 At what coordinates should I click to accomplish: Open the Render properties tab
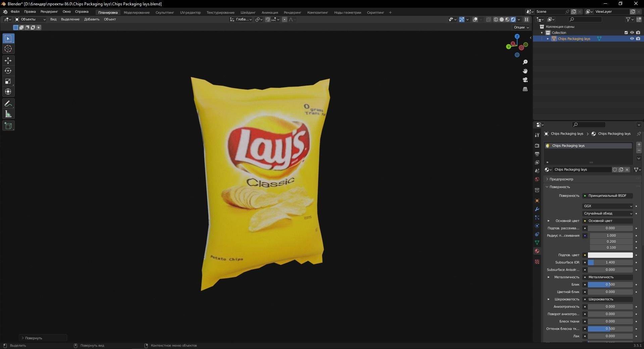(x=537, y=146)
